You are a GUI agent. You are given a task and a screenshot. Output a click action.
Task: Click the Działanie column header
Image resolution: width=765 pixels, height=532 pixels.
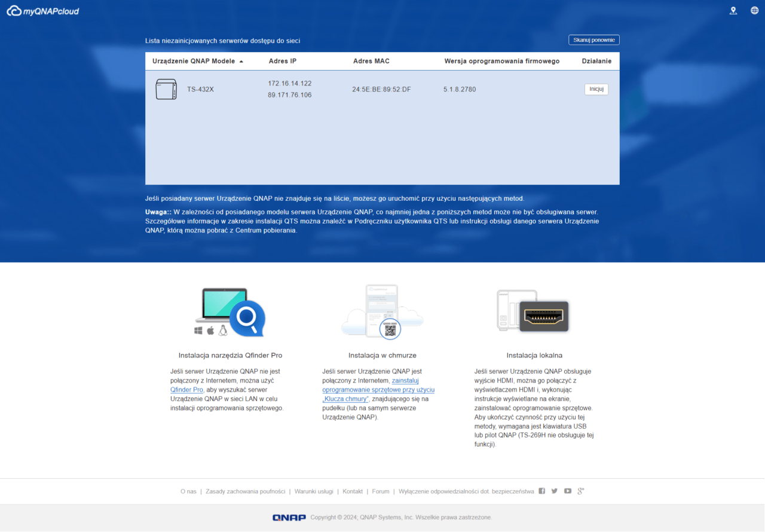pyautogui.click(x=597, y=62)
